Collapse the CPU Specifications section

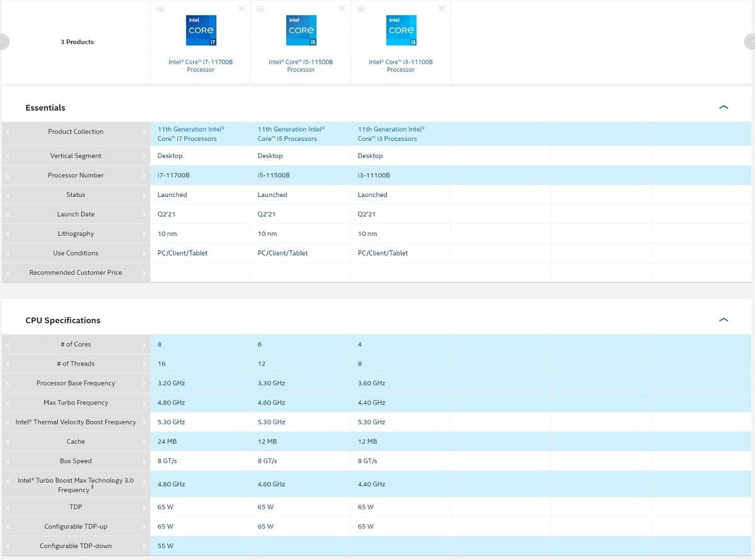[x=723, y=320]
